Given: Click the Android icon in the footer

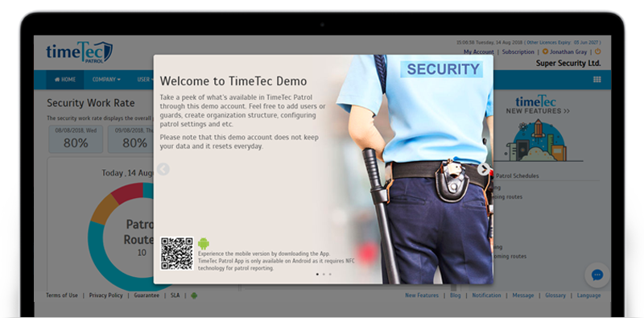Looking at the screenshot, I should (194, 295).
